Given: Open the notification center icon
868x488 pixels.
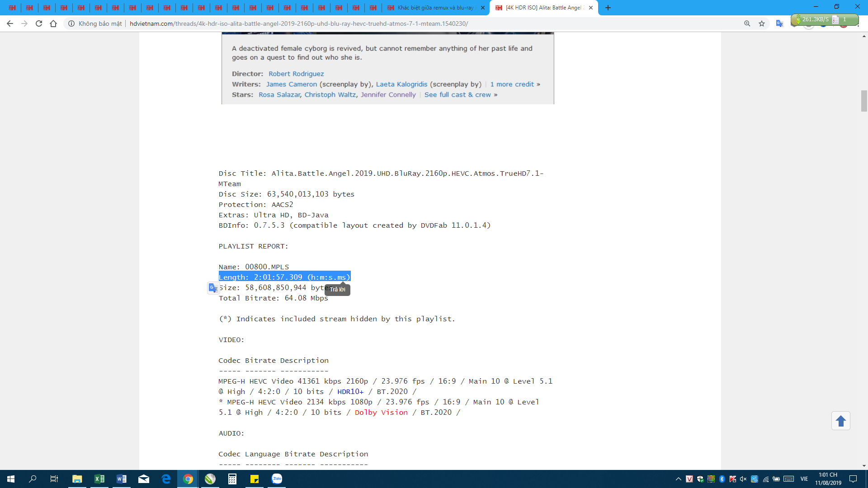Looking at the screenshot, I should click(x=853, y=479).
